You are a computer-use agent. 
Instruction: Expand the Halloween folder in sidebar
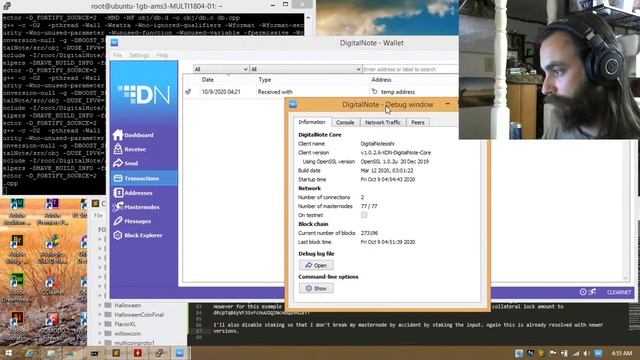coord(100,305)
